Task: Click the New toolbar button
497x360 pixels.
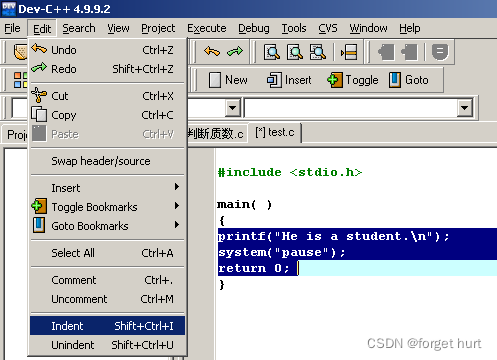Action: pyautogui.click(x=228, y=80)
